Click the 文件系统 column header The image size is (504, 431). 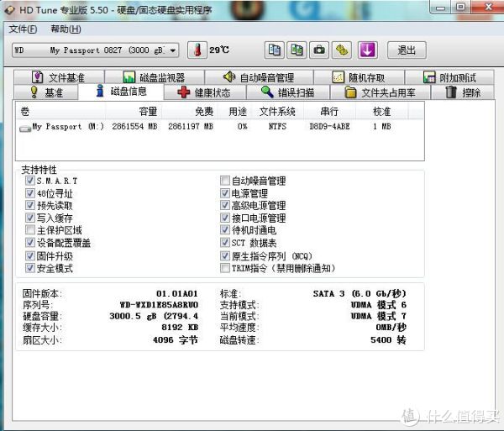[277, 112]
